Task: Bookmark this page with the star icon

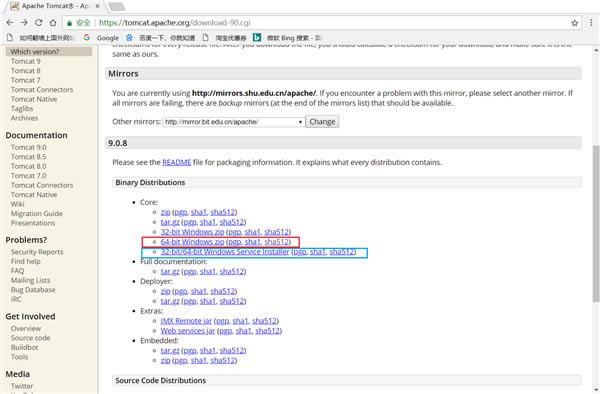Action: (x=574, y=23)
